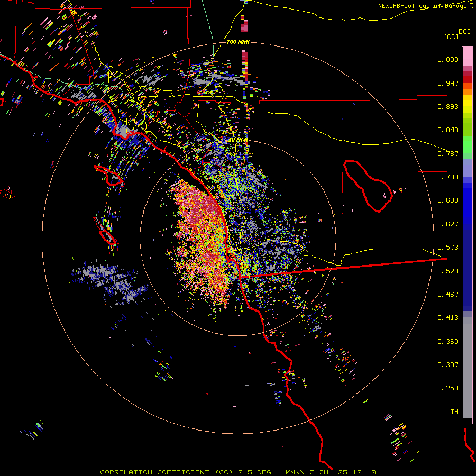Click the 50 NMI range ring label
The width and height of the screenshot is (476, 476).
238,140
